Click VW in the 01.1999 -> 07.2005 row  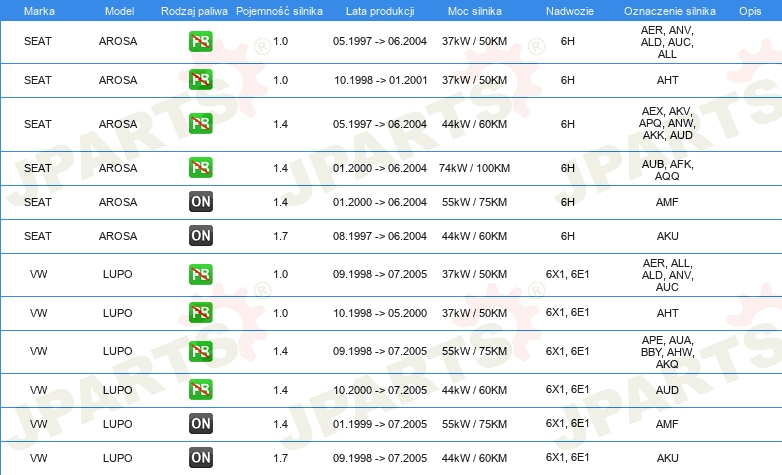point(38,424)
